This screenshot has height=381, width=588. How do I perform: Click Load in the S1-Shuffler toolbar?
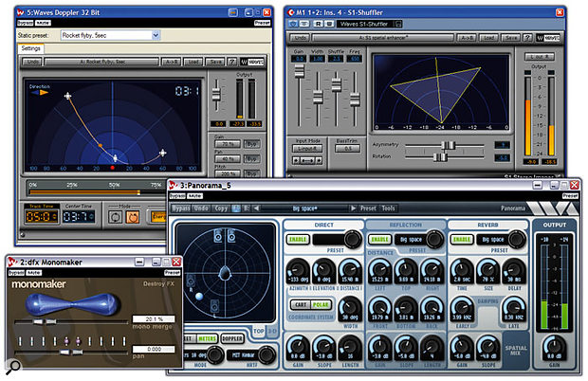[488, 38]
